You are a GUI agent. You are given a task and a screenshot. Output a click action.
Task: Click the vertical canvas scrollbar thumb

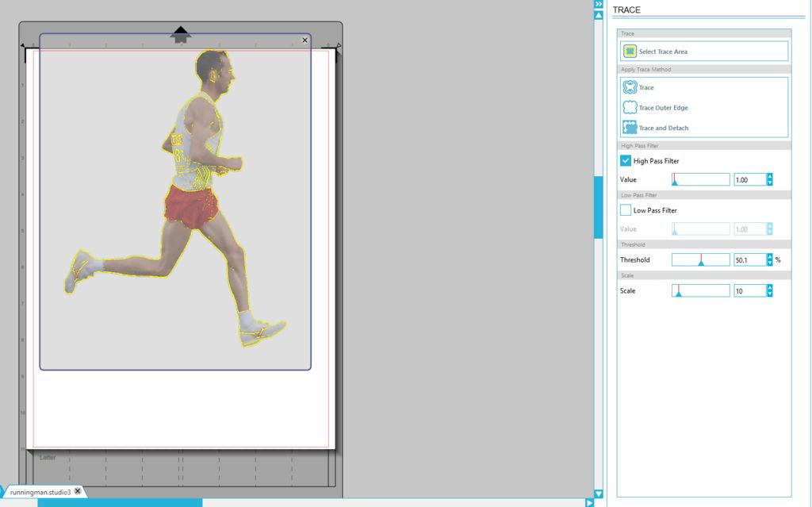pyautogui.click(x=599, y=207)
